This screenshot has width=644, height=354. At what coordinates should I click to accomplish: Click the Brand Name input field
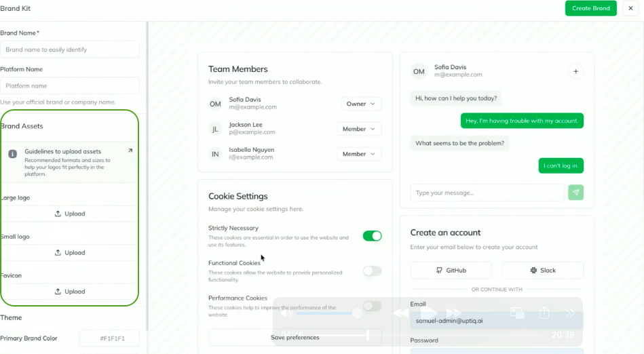tap(70, 50)
